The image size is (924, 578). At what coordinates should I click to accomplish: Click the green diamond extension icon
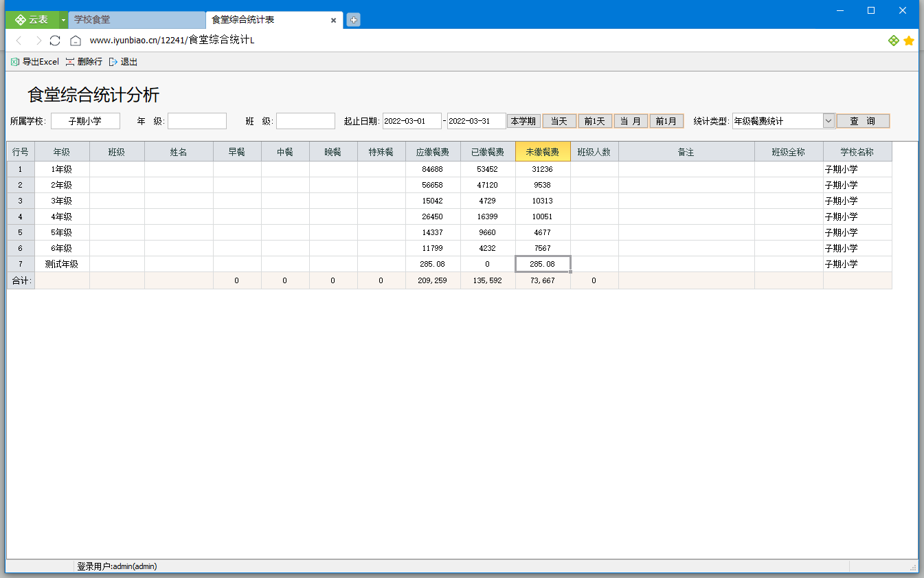[x=893, y=41]
